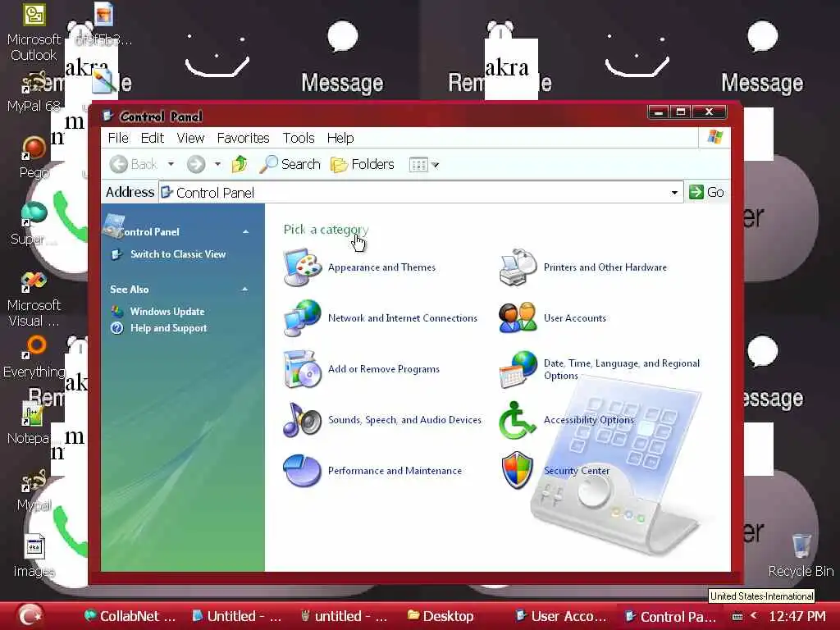Click the Help and Support link text

tap(169, 328)
